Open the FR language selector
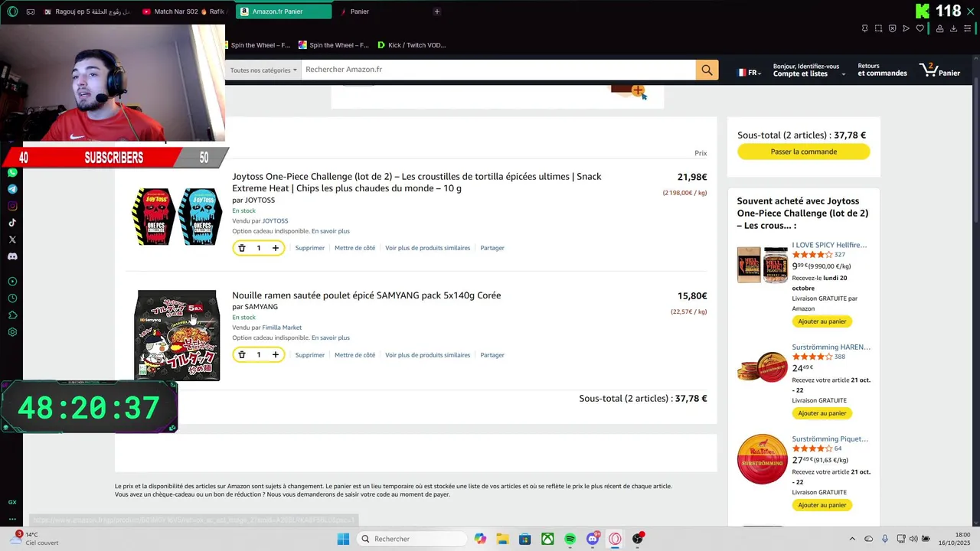Screen dimensions: 980x551 pyautogui.click(x=750, y=73)
